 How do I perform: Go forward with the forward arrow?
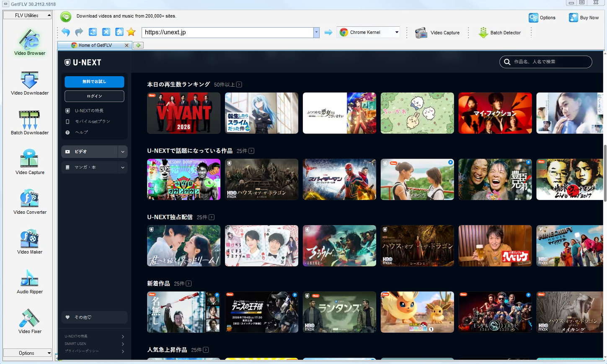[79, 32]
